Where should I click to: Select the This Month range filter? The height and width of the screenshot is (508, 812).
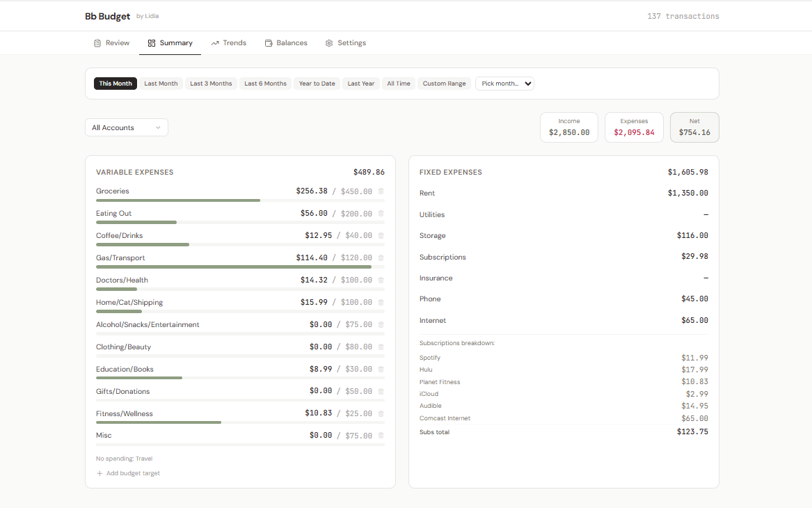pos(116,84)
